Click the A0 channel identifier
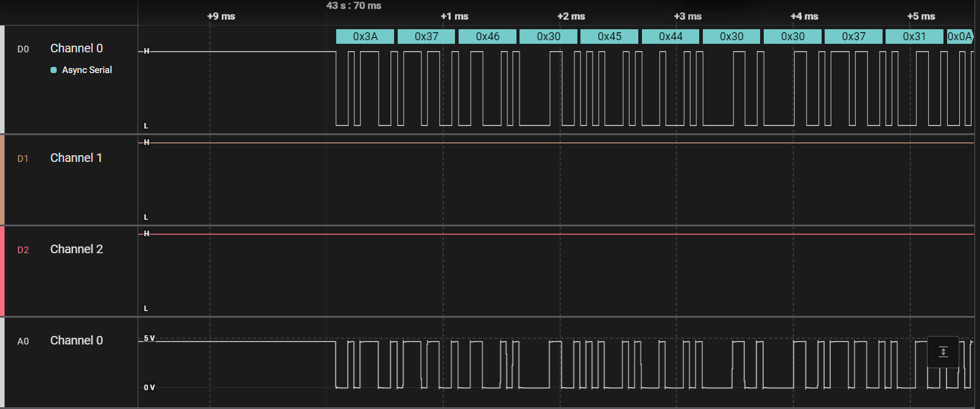 (x=23, y=341)
